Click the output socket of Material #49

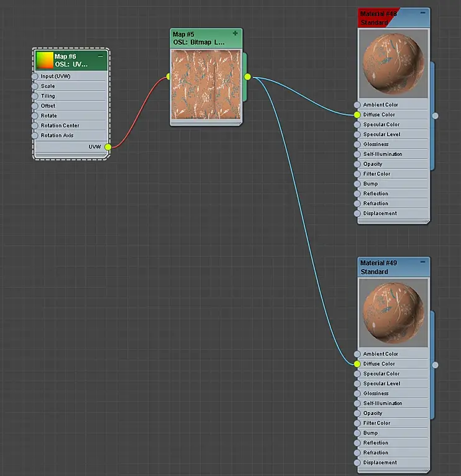[435, 365]
